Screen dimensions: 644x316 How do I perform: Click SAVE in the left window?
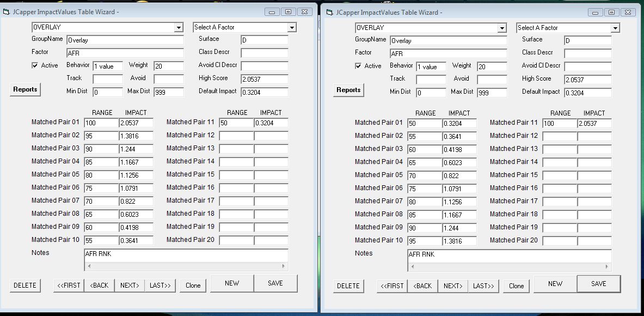coord(275,283)
